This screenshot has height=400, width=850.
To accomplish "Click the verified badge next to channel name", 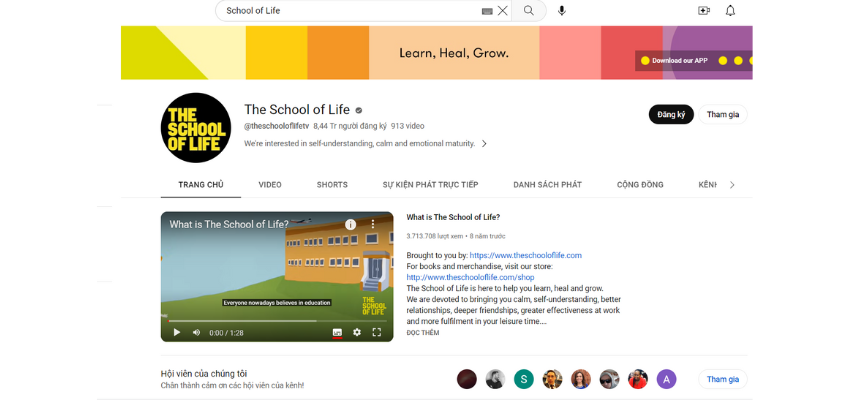I will (x=358, y=110).
